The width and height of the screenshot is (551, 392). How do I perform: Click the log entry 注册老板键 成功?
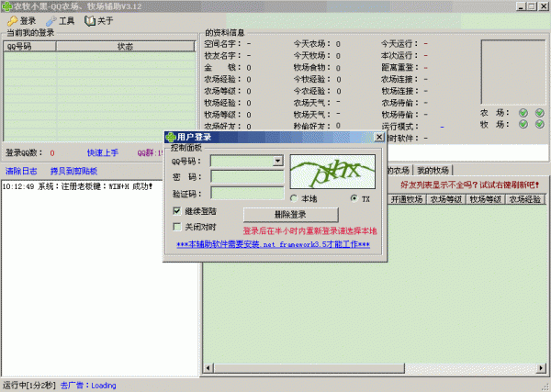click(78, 186)
